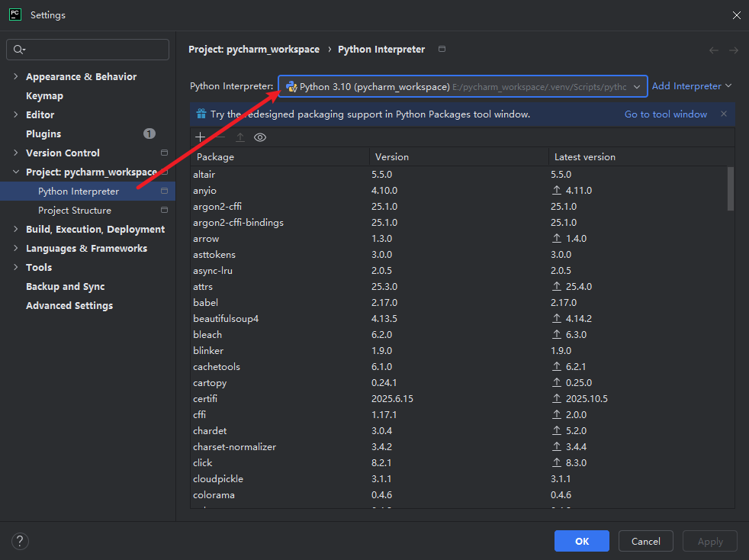Open the Add Interpreter dropdown
Screen dimensions: 749x560
coord(692,86)
